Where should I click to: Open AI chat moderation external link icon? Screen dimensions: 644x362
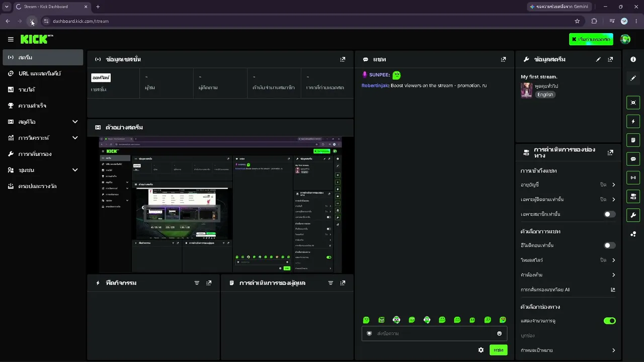coord(613,290)
